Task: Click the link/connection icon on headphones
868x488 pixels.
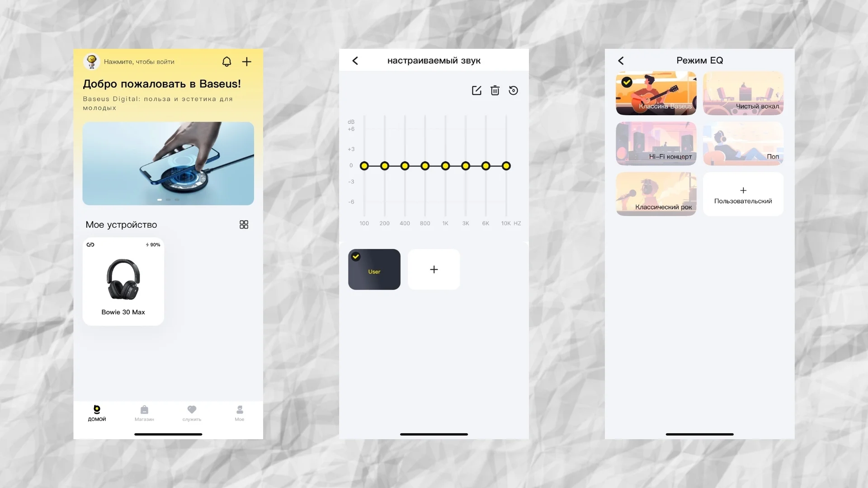Action: click(x=90, y=244)
